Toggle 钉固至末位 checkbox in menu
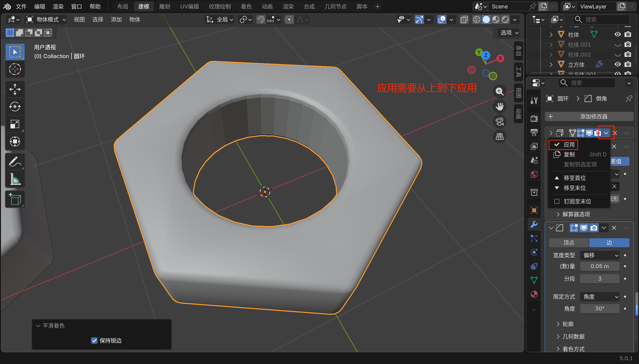Screen dimensions: 639x364 [557, 201]
